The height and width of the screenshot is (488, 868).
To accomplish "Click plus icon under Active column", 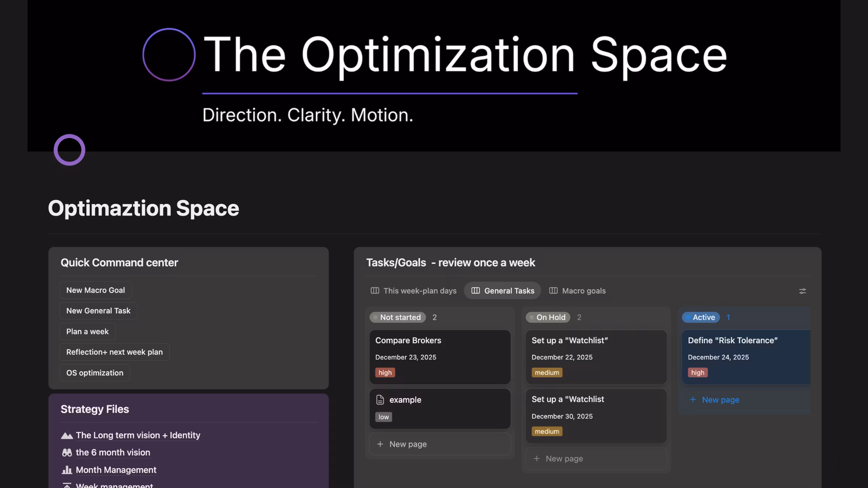I will coord(693,400).
